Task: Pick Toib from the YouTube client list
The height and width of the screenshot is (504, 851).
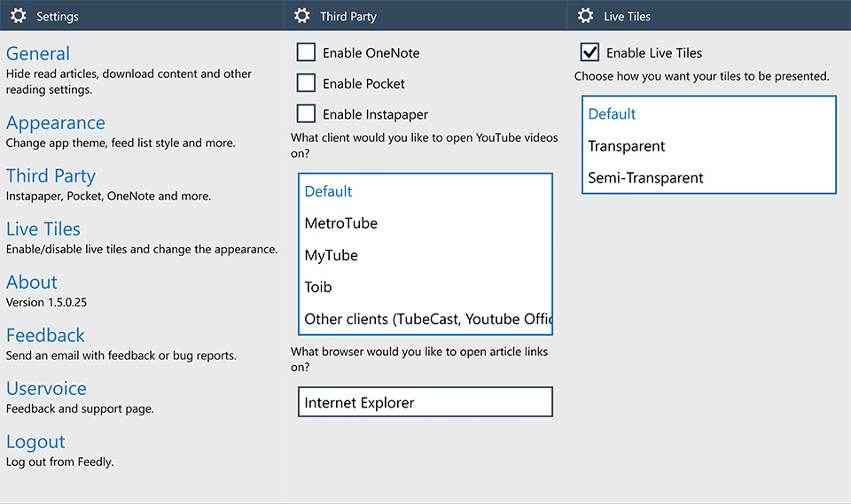Action: tap(318, 287)
